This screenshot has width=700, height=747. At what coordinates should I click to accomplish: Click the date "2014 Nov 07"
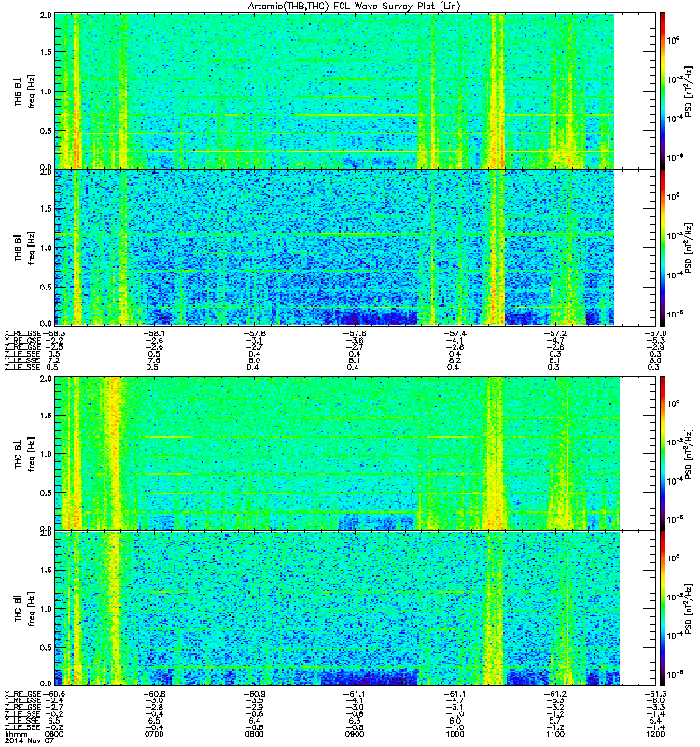pos(29,740)
